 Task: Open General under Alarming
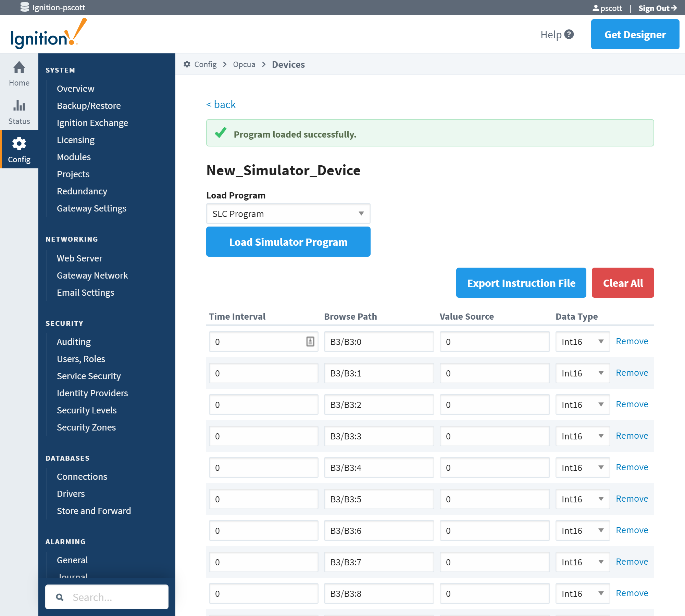pos(72,560)
